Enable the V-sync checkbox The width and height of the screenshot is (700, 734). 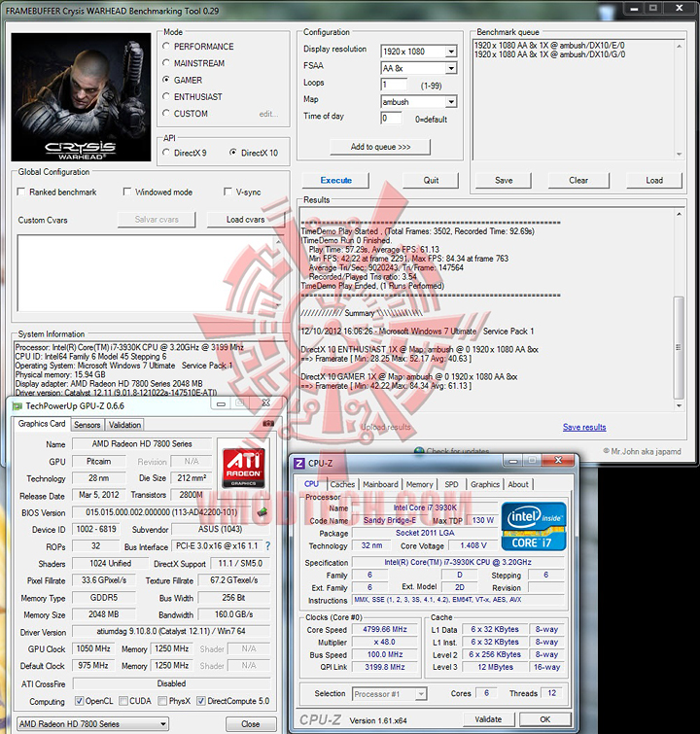click(x=227, y=192)
